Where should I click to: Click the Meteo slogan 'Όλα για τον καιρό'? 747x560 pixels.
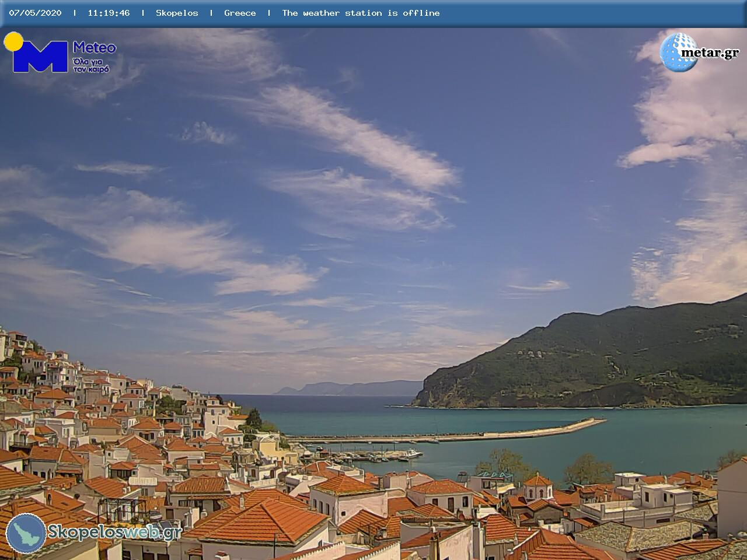coord(91,65)
